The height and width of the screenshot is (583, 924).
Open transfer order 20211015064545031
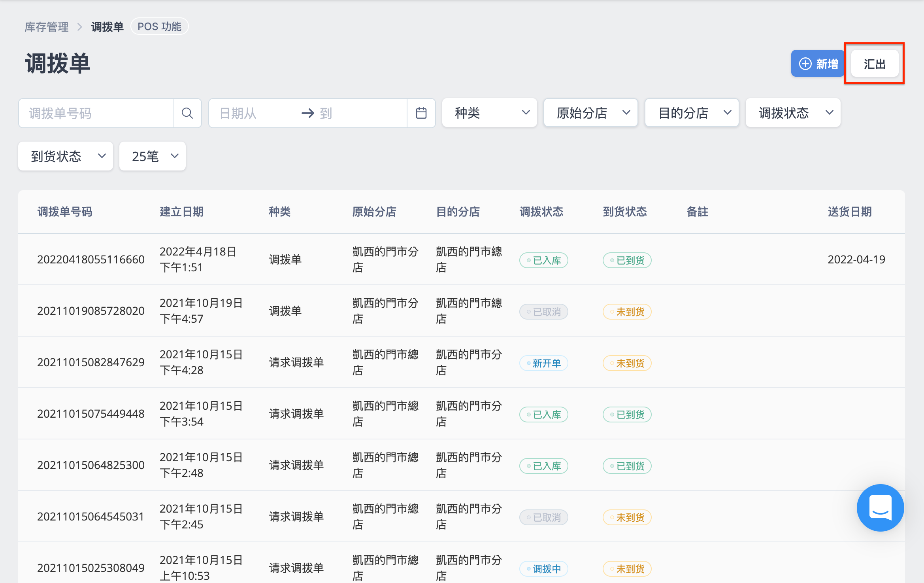[x=91, y=517]
